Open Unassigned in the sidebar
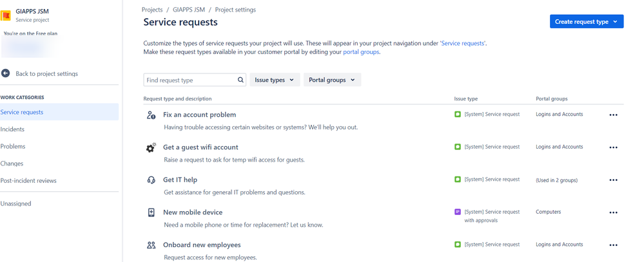Viewport: 644px width, 262px height. pyautogui.click(x=15, y=203)
